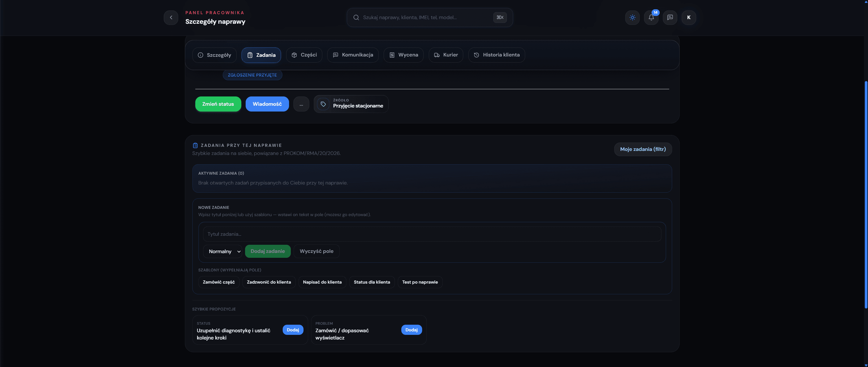Apply the Test po naprawie template
Screen dimensions: 868x367
(x=420, y=282)
